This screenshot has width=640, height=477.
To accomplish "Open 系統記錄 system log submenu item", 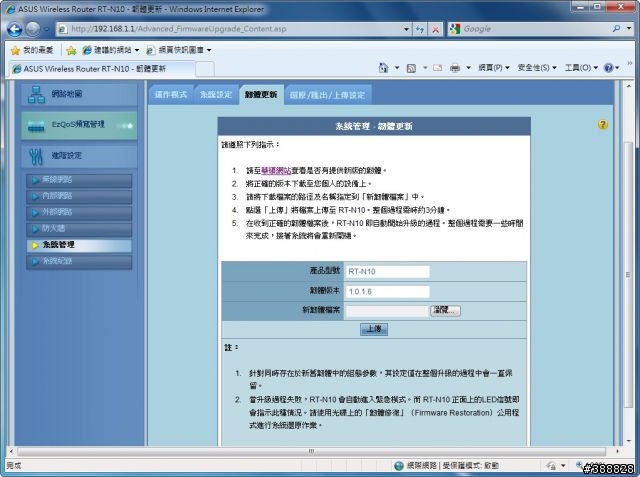I will pyautogui.click(x=79, y=262).
